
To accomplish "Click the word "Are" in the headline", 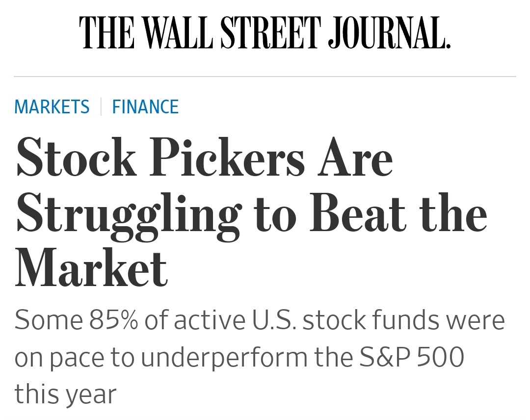I will pos(355,159).
